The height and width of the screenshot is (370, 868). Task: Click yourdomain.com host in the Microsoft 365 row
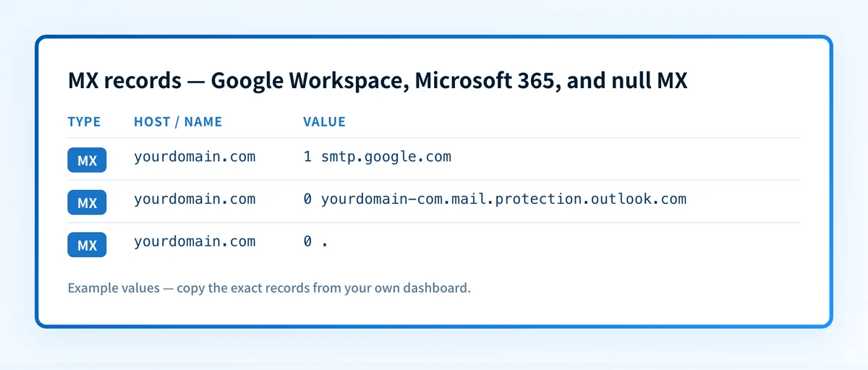click(x=195, y=199)
